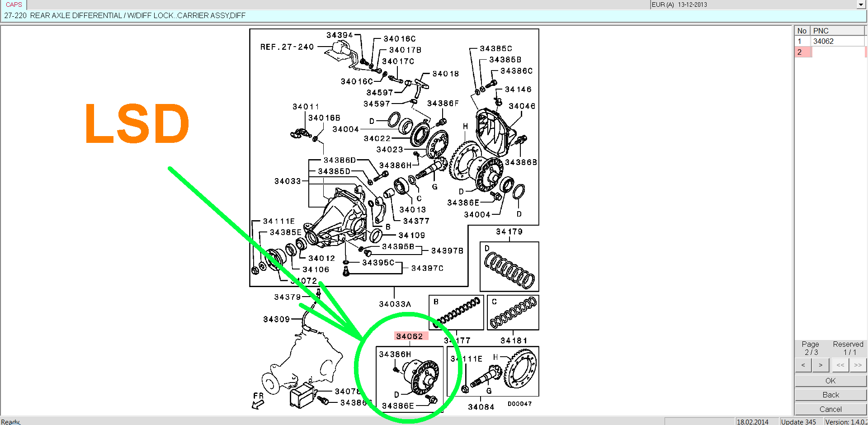Click the 'Update 345' status bar entry

(798, 422)
